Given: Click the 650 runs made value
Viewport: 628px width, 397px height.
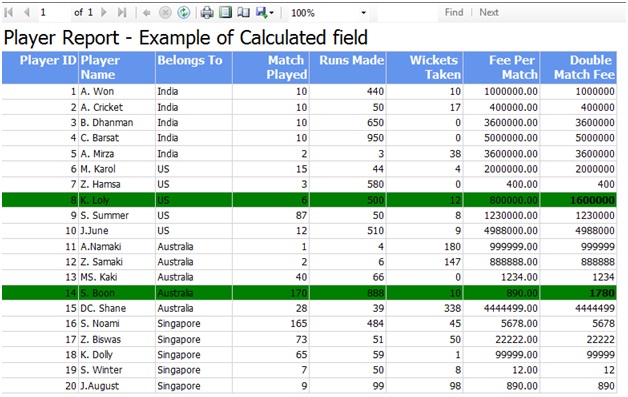Looking at the screenshot, I should pos(375,123).
